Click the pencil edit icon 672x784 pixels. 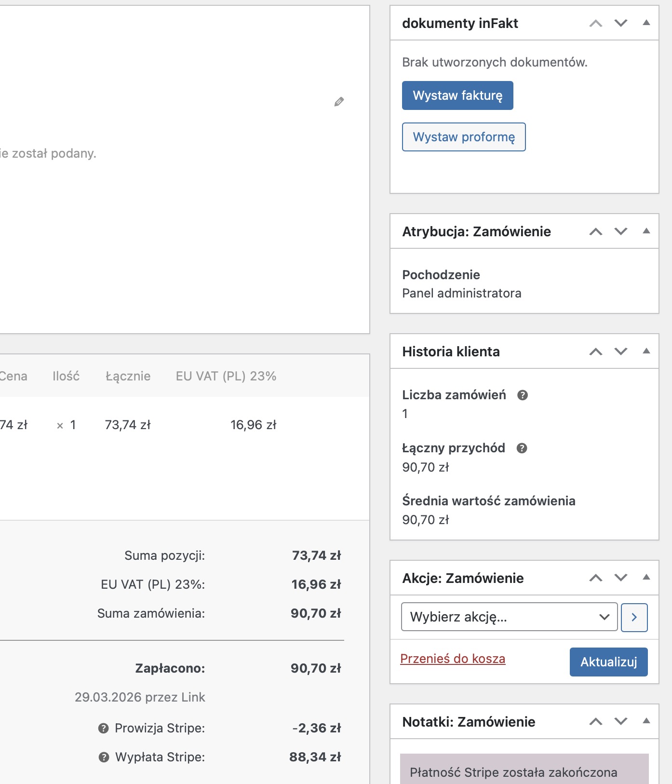click(x=339, y=102)
